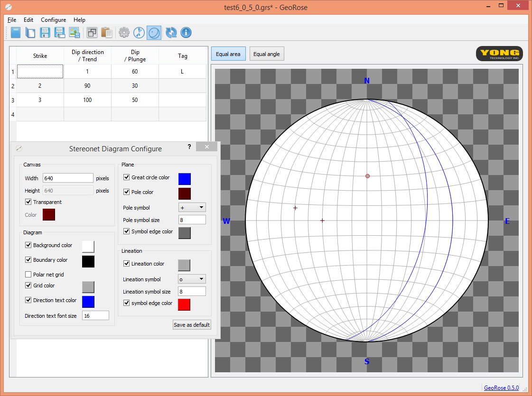Close the Stereonet Diagram Configure dialog
This screenshot has width=532, height=396.
click(x=206, y=147)
